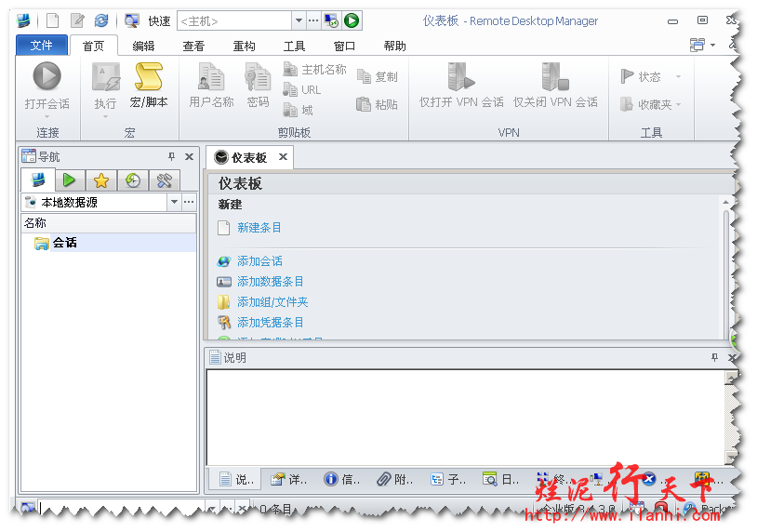Switch to the 重构 ribbon tab
Screen dimensions: 757x532
pyautogui.click(x=244, y=46)
